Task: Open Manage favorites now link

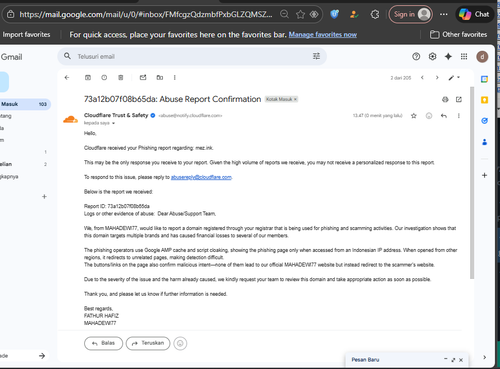Action: (x=323, y=35)
